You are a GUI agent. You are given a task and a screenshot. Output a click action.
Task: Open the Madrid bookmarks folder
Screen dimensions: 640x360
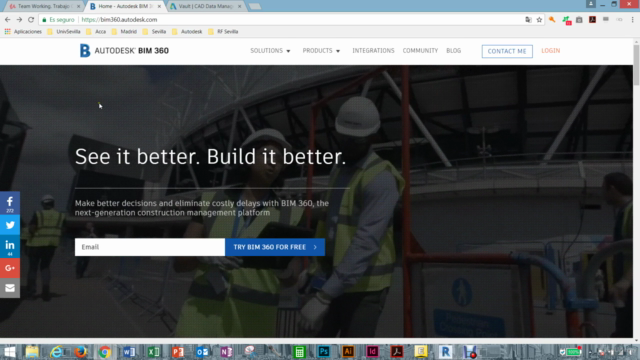124,31
